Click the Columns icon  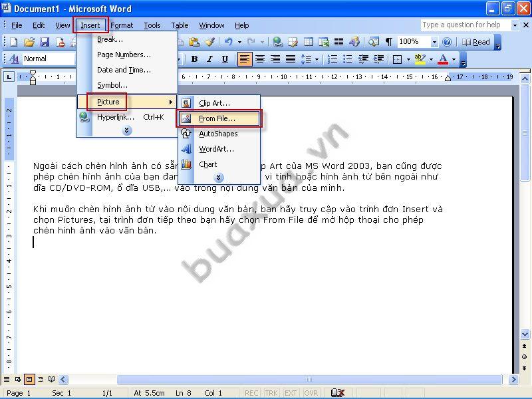(338, 42)
